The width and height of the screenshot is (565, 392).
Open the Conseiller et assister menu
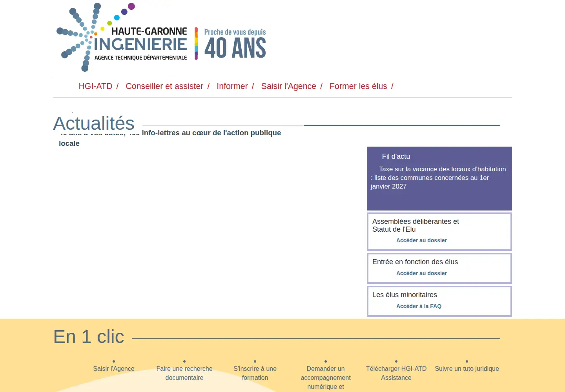pyautogui.click(x=164, y=86)
